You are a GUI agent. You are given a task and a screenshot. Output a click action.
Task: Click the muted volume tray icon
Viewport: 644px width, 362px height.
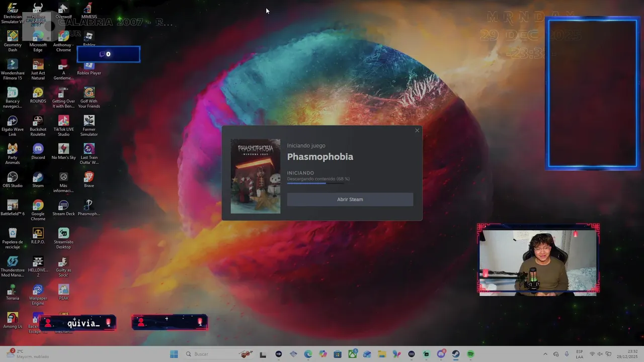pos(600,354)
